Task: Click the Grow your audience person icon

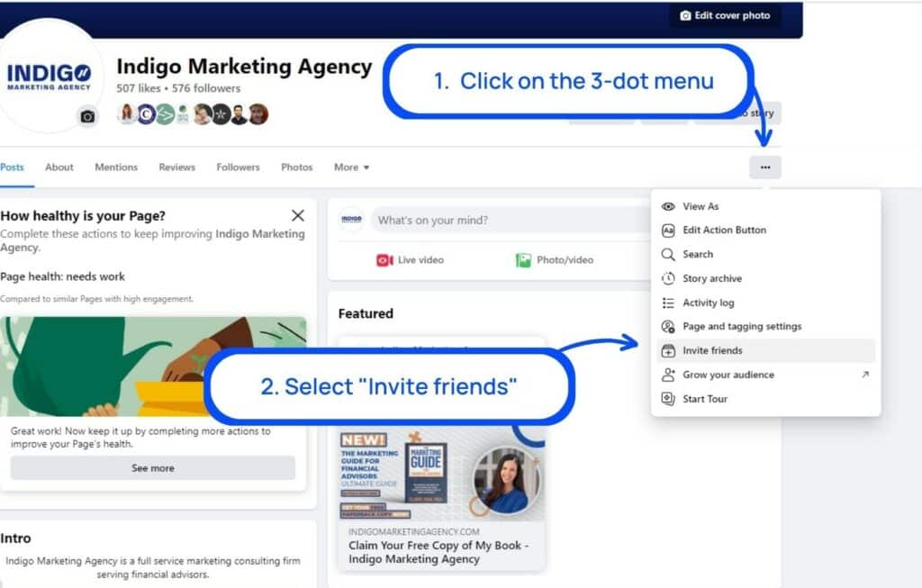Action: pos(668,375)
